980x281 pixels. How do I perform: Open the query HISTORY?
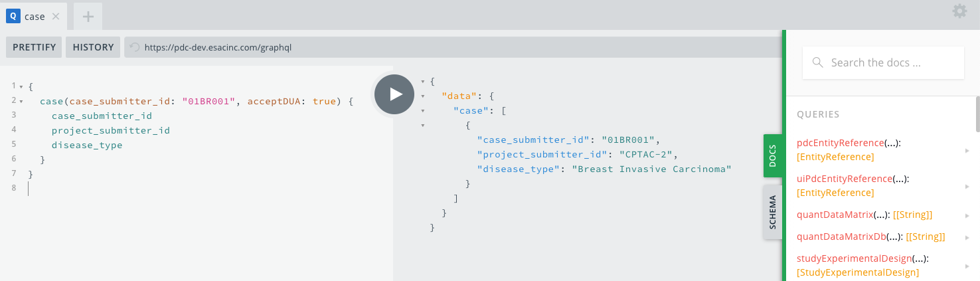coord(93,47)
